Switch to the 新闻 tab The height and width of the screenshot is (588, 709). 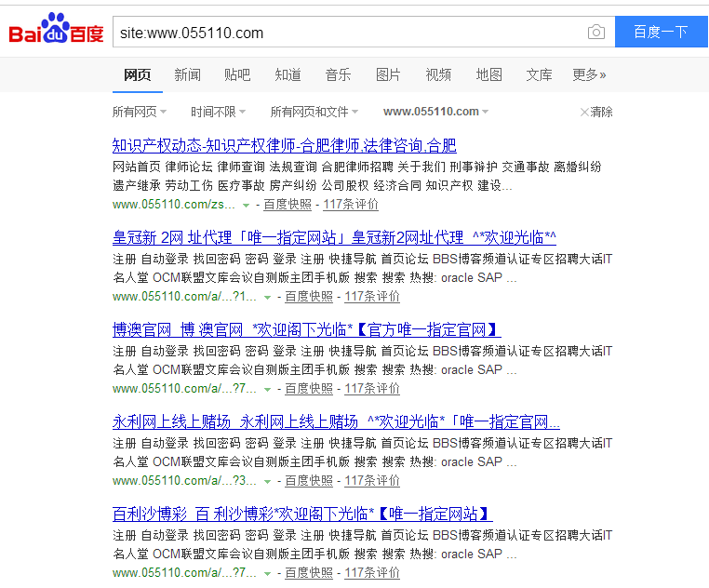[x=187, y=74]
